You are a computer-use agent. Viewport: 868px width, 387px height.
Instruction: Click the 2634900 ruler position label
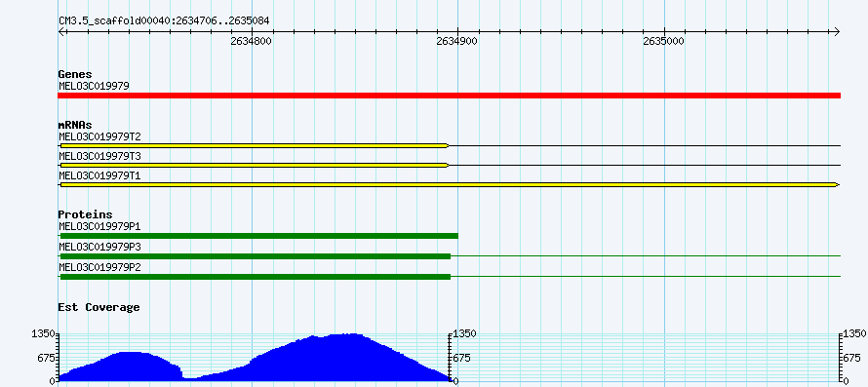point(457,41)
